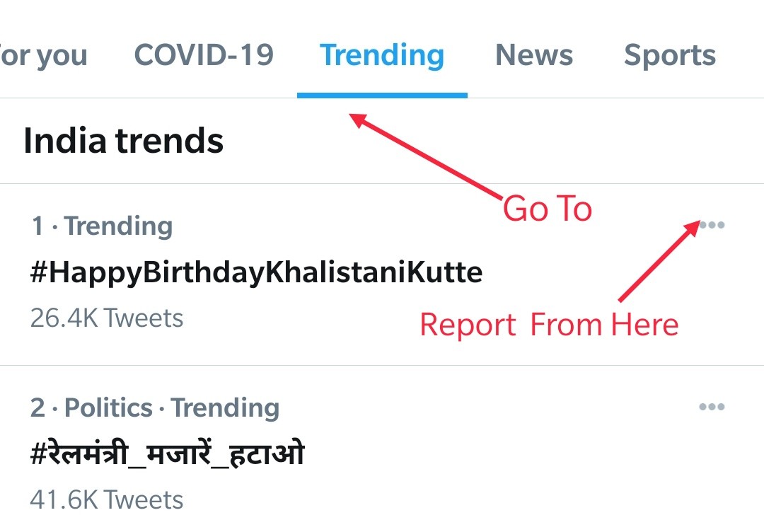Go to the For you tab

[x=42, y=55]
